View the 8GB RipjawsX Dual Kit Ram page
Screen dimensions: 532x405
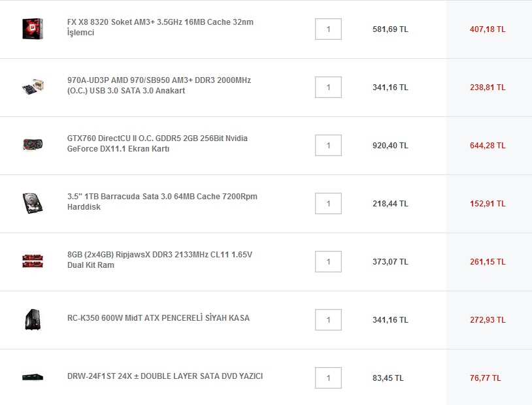[x=160, y=260]
